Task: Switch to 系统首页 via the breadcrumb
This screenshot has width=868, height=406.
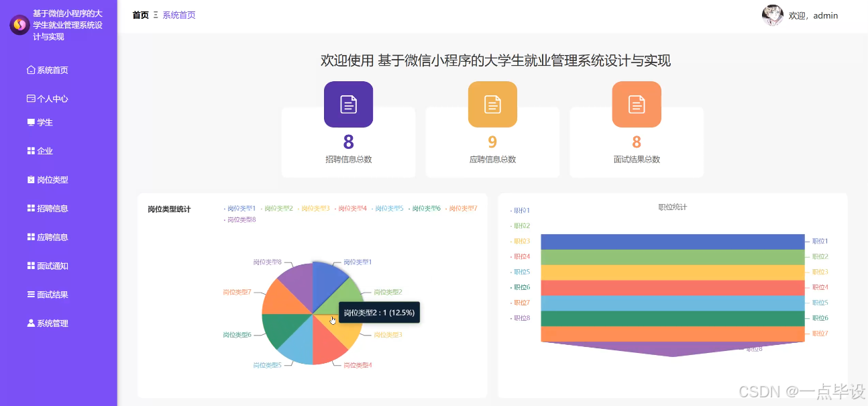Action: tap(177, 15)
